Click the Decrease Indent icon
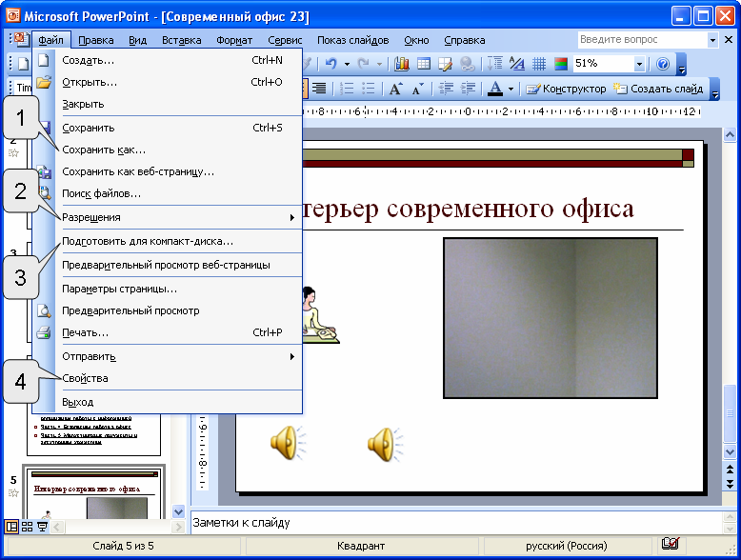Image resolution: width=741 pixels, height=560 pixels. (446, 89)
